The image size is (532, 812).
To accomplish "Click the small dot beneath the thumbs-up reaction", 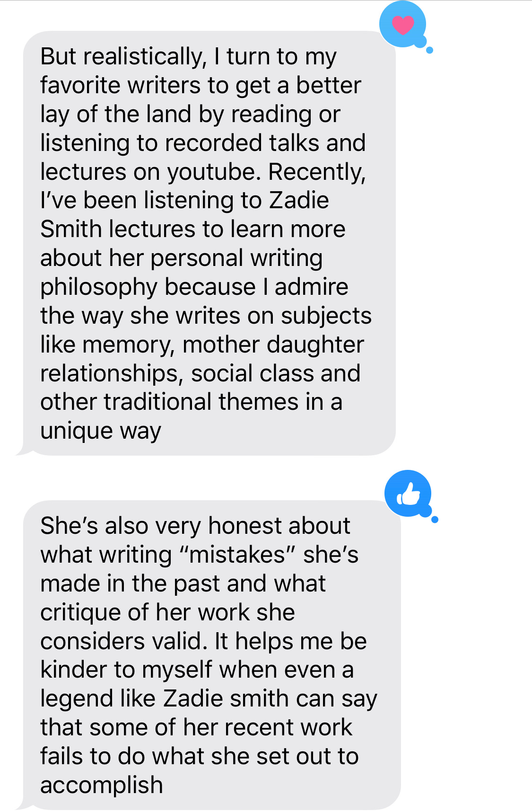I will (x=435, y=520).
